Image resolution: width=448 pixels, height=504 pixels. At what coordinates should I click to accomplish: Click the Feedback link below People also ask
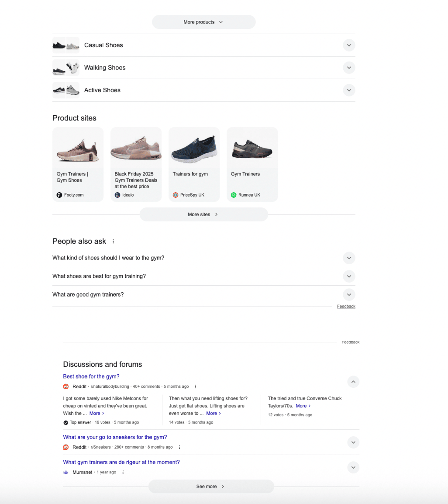(x=346, y=307)
